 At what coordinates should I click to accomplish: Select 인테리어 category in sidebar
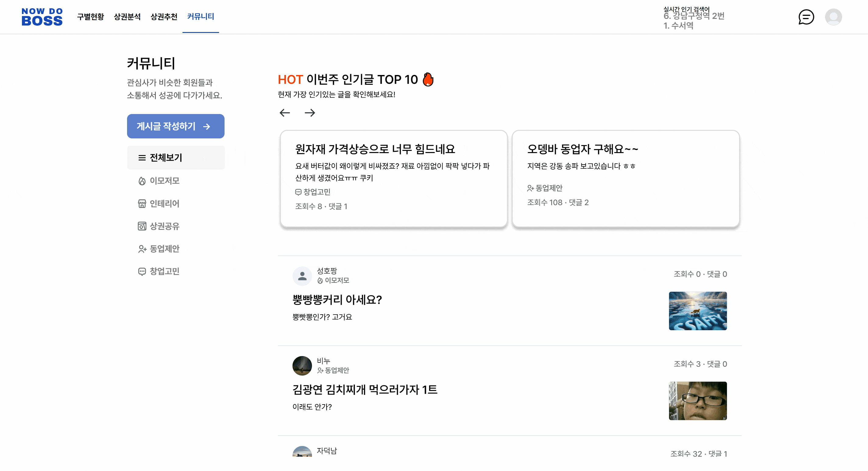(164, 204)
